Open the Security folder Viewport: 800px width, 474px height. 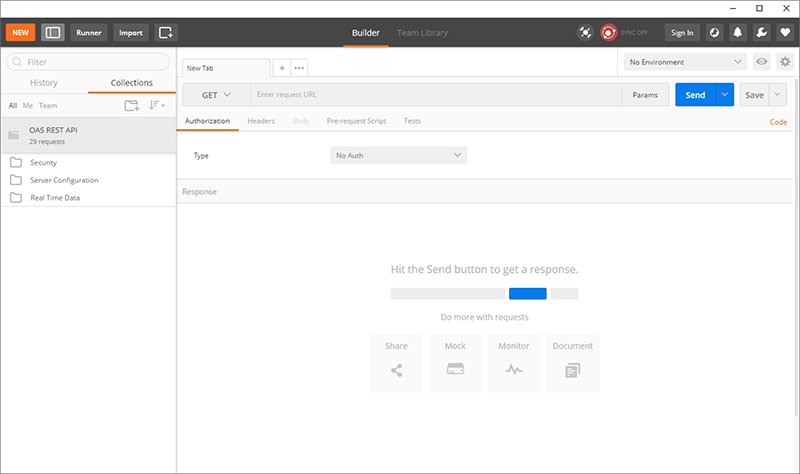point(43,162)
